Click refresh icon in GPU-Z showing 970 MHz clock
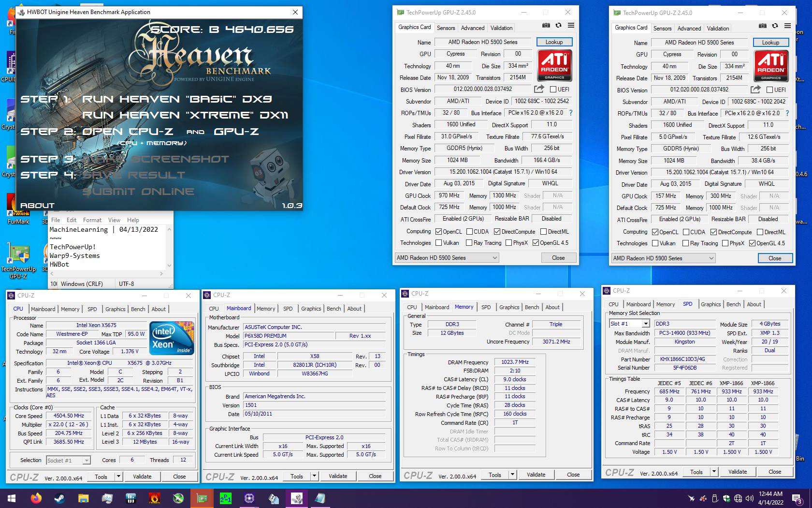812x508 pixels. (x=558, y=26)
